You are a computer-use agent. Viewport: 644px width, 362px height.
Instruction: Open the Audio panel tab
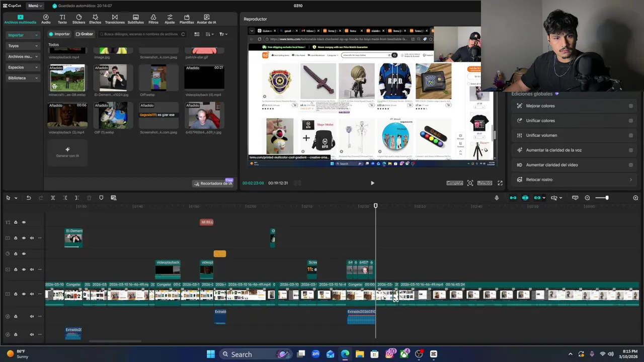coord(46,19)
